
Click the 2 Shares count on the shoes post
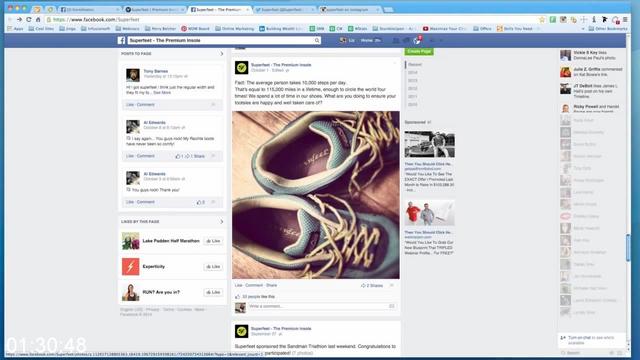point(372,286)
